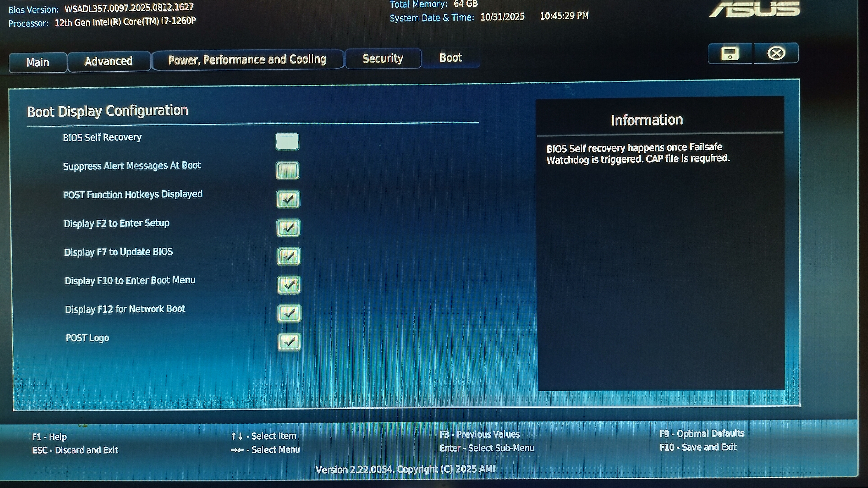
Task: Disable the POST Logo checkbox
Action: [x=289, y=342]
